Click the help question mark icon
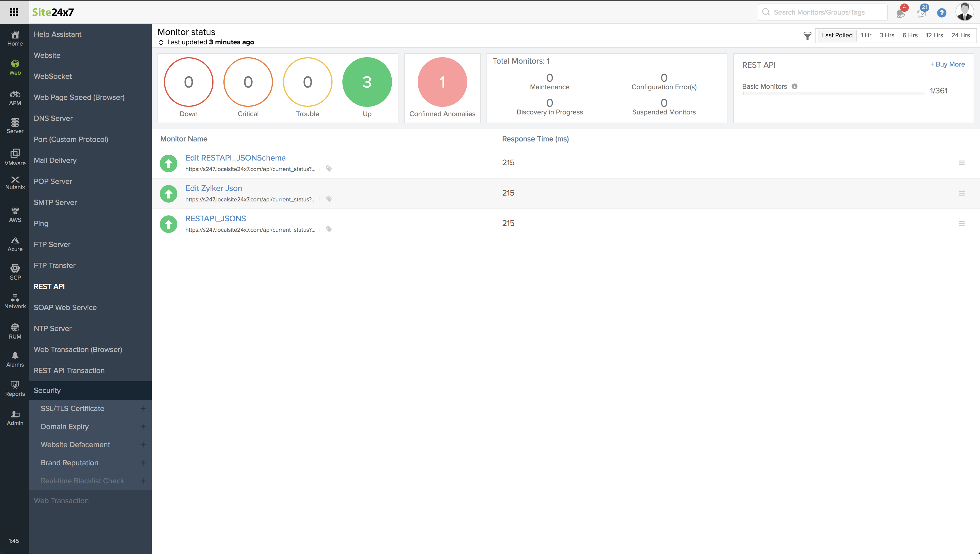This screenshot has height=554, width=980. pyautogui.click(x=941, y=13)
